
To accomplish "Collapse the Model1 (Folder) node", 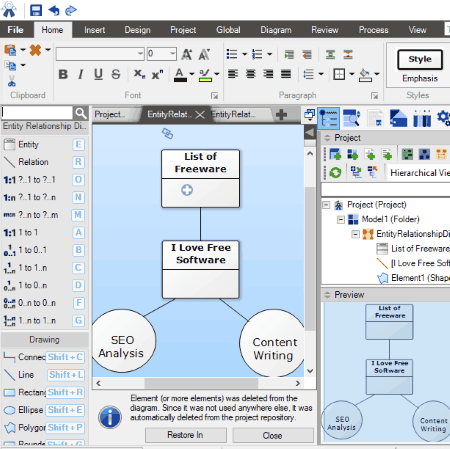I will click(x=341, y=219).
